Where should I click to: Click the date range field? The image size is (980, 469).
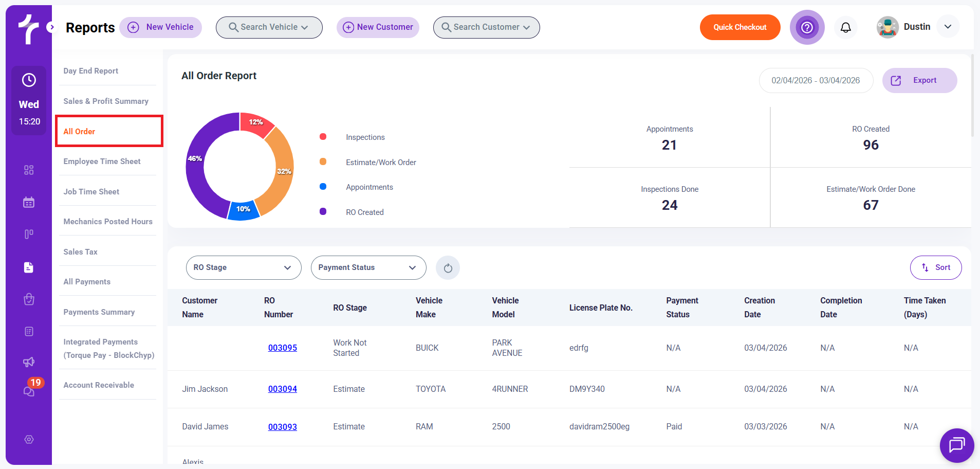tap(815, 81)
